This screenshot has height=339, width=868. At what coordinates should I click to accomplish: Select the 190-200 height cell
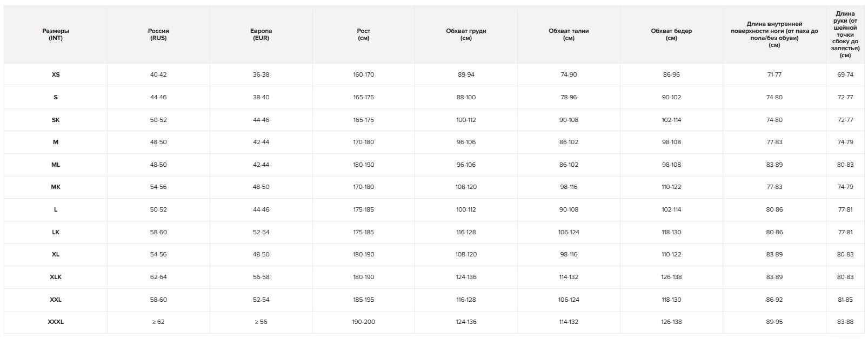pyautogui.click(x=364, y=322)
